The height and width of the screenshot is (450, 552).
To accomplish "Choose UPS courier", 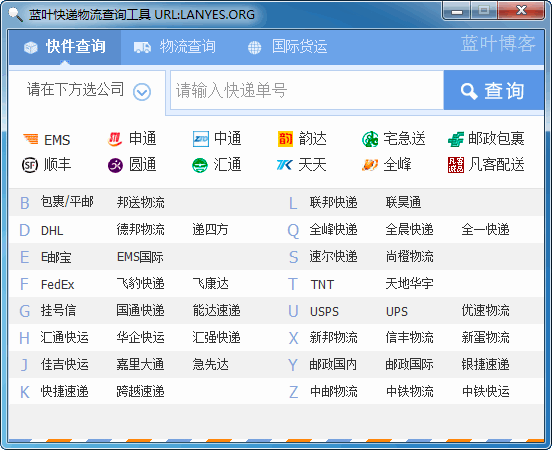I will pos(397,312).
